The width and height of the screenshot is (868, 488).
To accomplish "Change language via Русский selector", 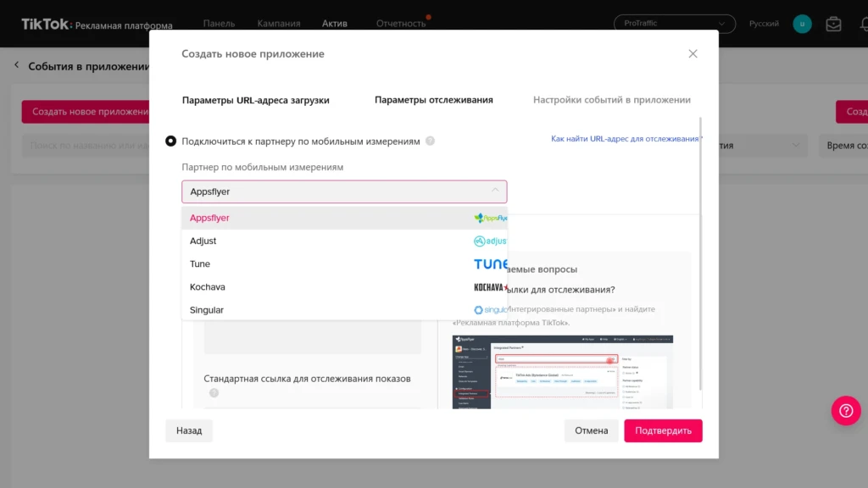I will [764, 23].
